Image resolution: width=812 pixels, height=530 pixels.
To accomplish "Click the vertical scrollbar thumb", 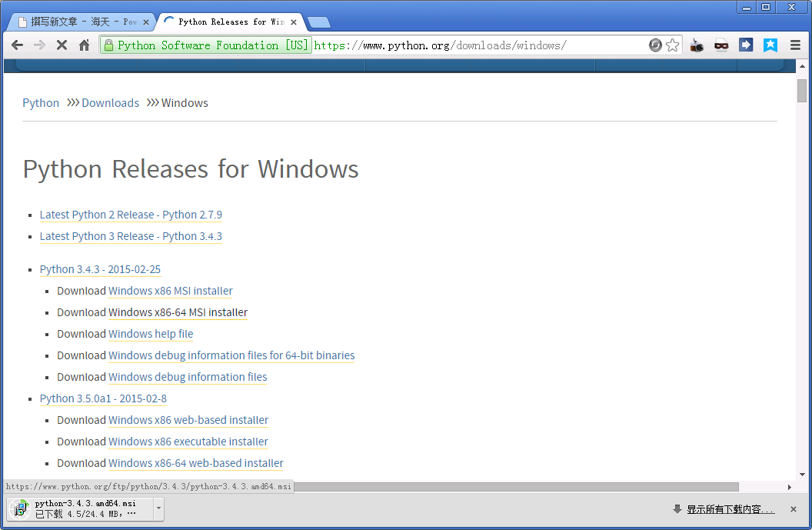I will 802,91.
